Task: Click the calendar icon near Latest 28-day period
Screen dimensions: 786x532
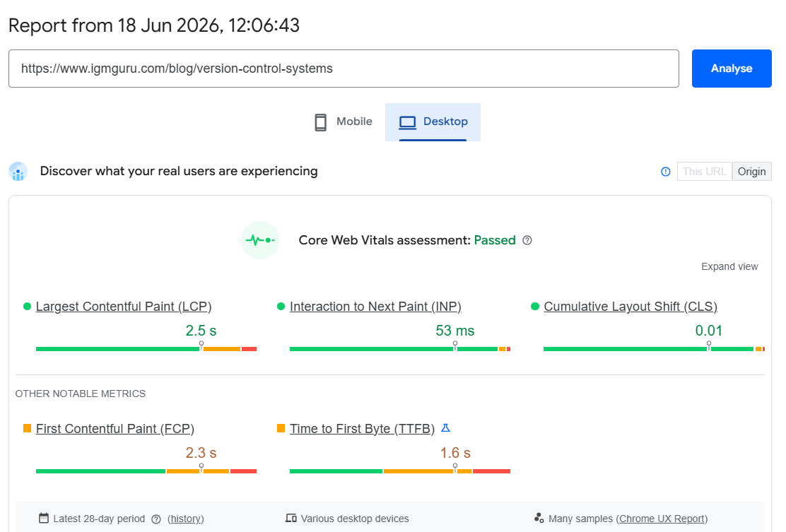Action: pyautogui.click(x=44, y=518)
